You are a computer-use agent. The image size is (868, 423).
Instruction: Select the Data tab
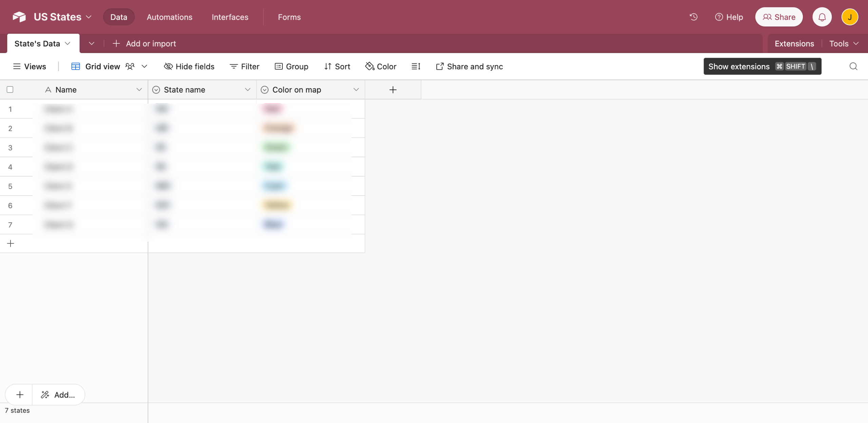[x=119, y=17]
